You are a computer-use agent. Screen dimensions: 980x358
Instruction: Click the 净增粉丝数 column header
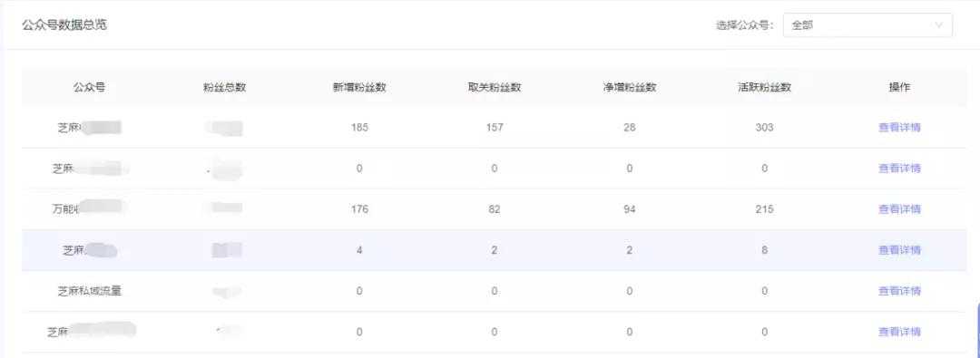[x=630, y=88]
